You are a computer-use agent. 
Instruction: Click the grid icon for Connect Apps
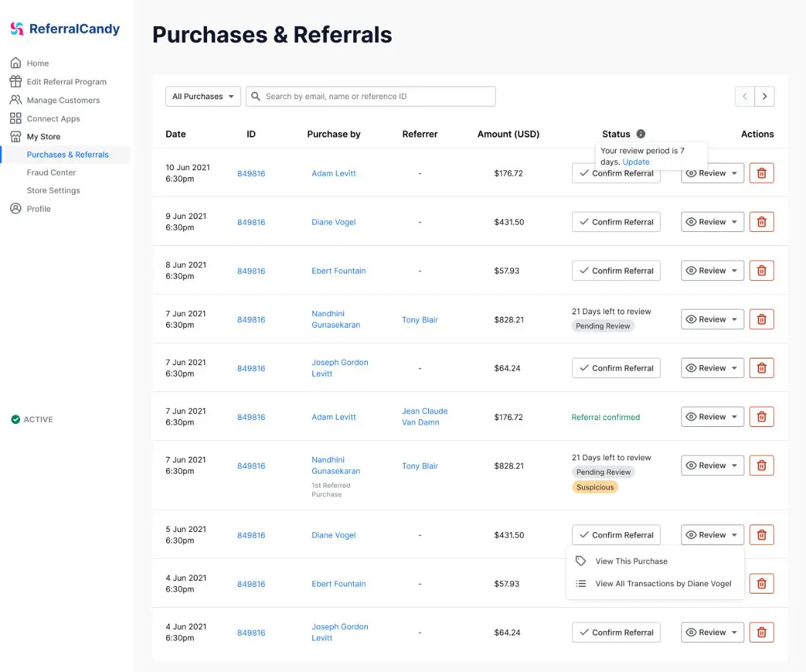15,118
